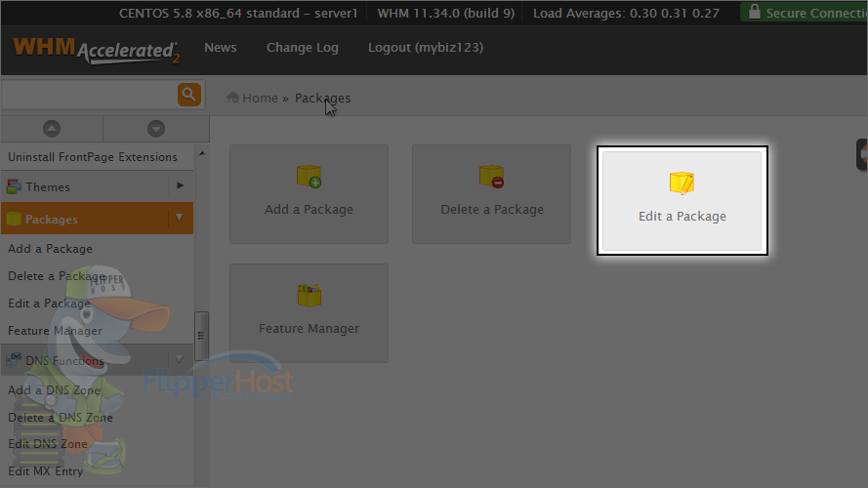Click the sidebar search input field
This screenshot has width=868, height=488.
point(89,95)
